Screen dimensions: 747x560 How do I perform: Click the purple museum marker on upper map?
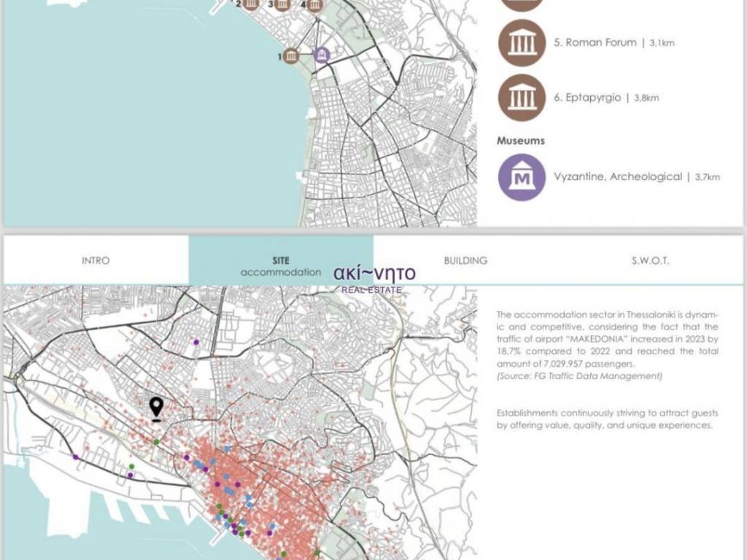click(x=322, y=55)
